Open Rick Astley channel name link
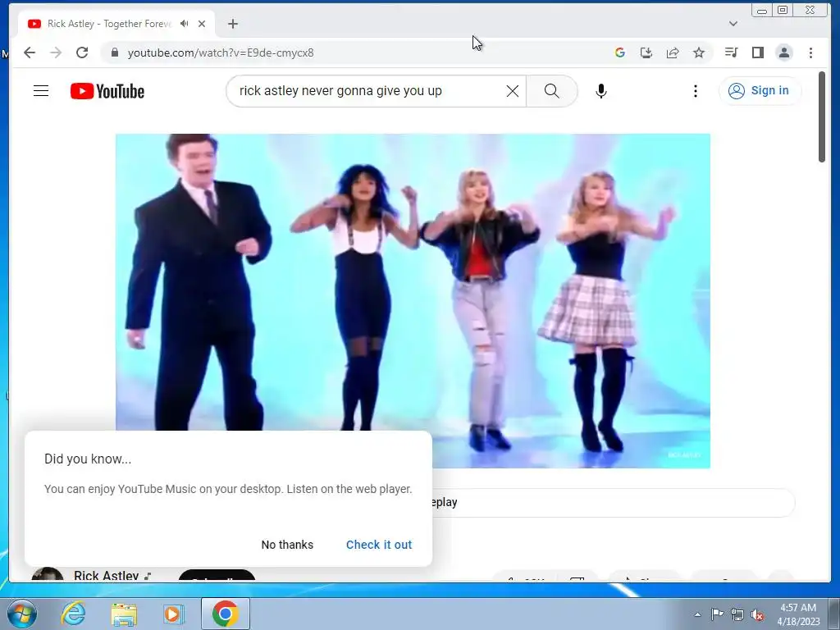 (106, 575)
